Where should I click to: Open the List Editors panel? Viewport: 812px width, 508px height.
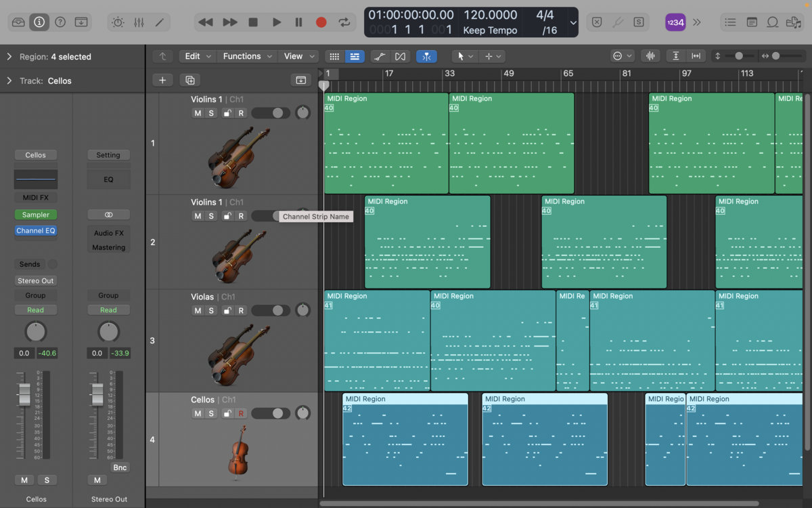pyautogui.click(x=730, y=22)
